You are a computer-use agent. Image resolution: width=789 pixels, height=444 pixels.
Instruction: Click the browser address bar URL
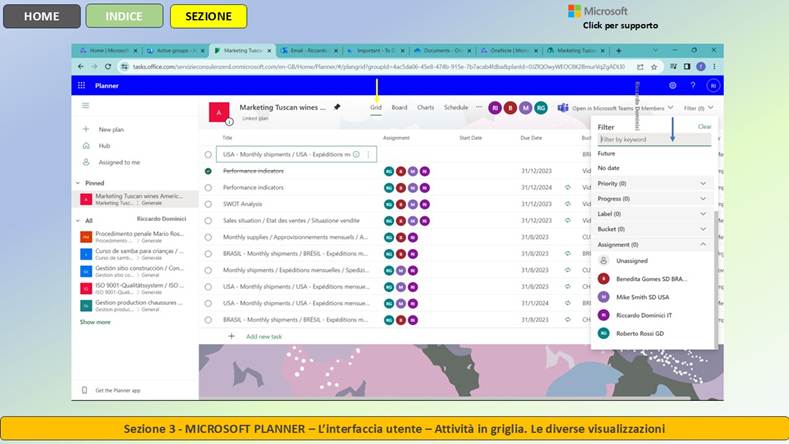[378, 66]
